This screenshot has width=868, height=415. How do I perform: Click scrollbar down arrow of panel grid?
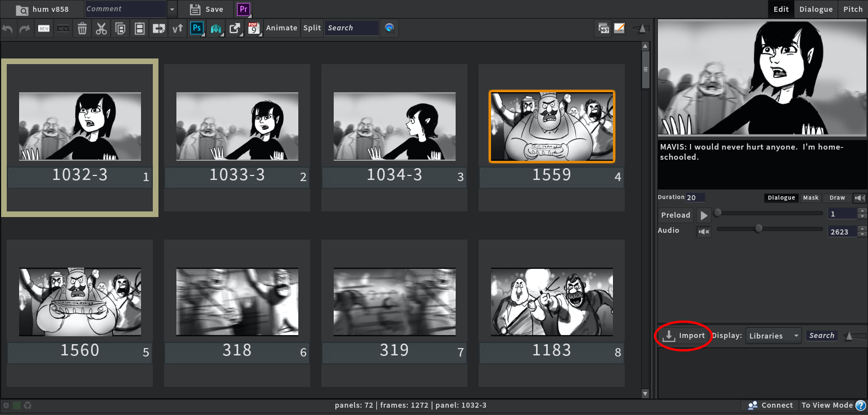coord(645,394)
